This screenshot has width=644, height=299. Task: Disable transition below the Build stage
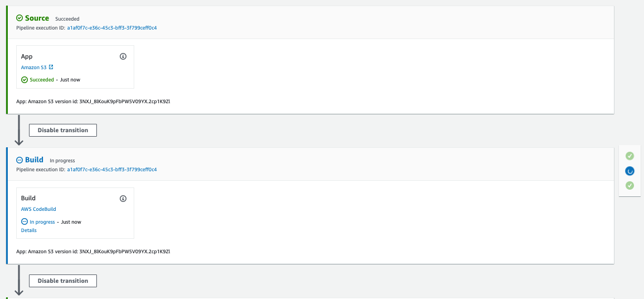point(63,281)
